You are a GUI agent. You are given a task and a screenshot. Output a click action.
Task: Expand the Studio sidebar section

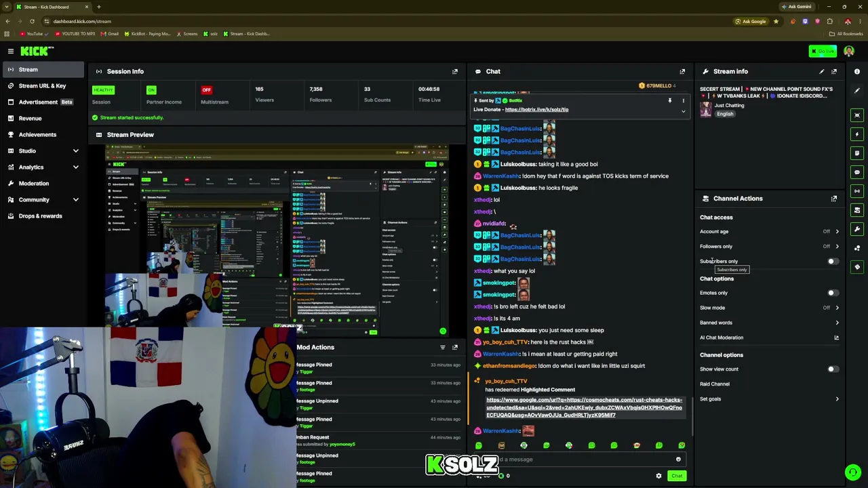coord(75,150)
